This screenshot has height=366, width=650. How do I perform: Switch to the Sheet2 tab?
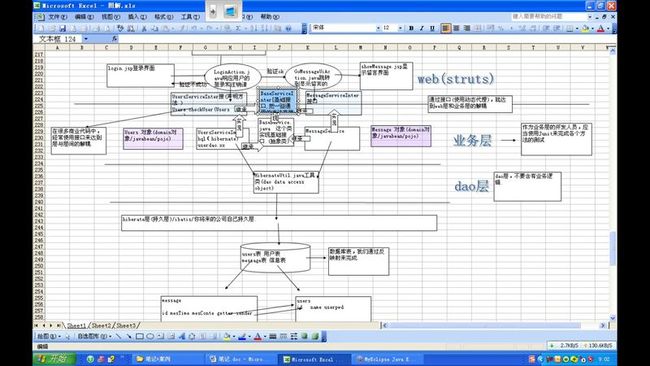tap(101, 326)
